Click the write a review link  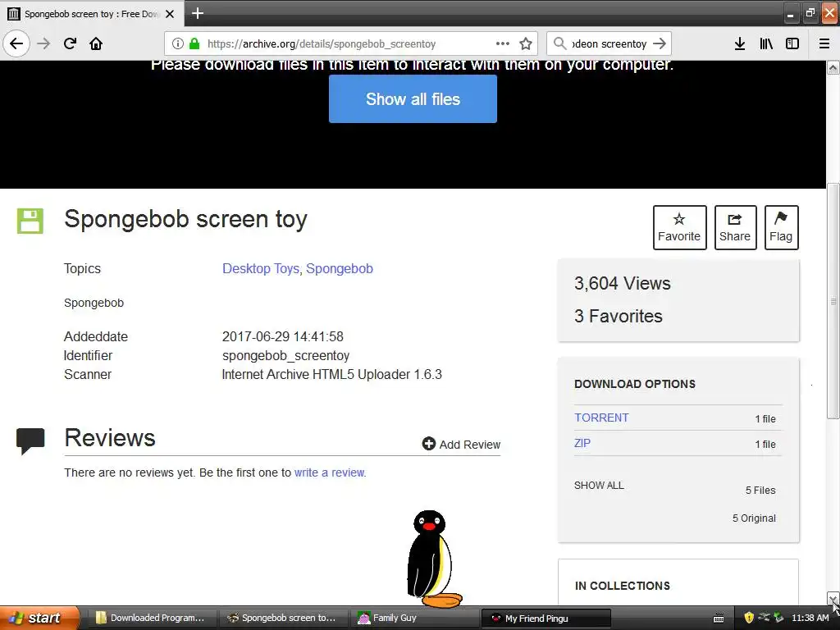[330, 472]
